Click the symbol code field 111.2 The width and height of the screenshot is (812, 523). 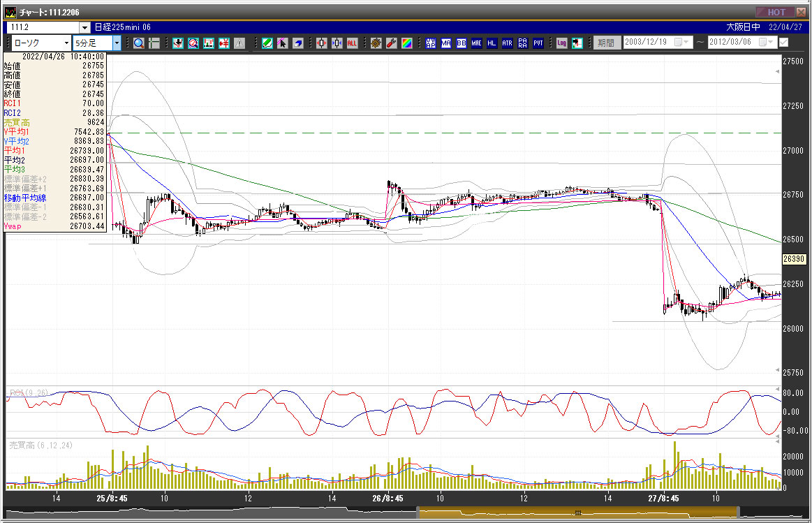[43, 27]
